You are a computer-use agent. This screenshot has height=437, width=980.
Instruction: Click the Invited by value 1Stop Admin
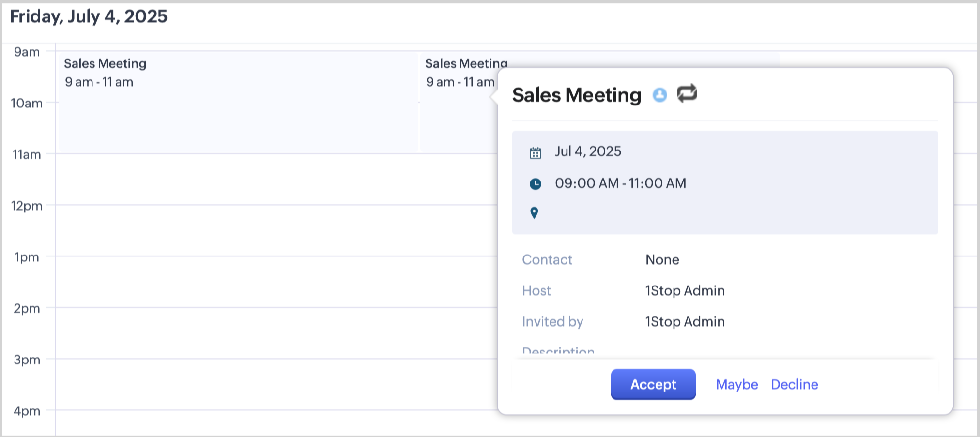(685, 321)
